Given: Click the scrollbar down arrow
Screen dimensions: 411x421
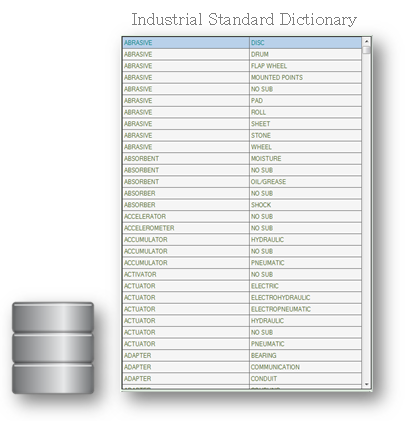Looking at the screenshot, I should [366, 384].
